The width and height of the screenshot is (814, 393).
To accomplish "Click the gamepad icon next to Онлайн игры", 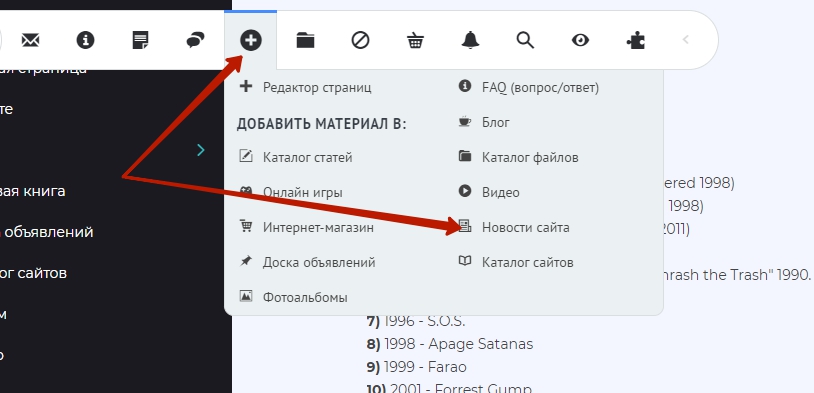I will point(246,191).
